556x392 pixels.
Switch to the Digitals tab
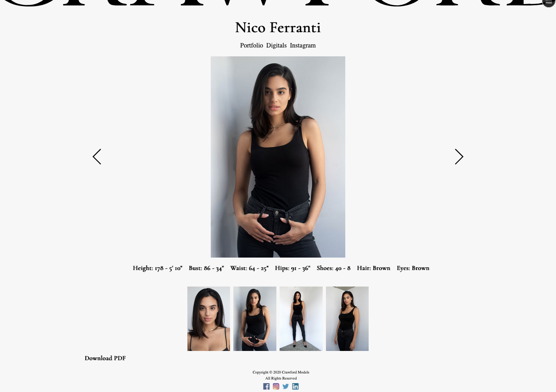(276, 45)
